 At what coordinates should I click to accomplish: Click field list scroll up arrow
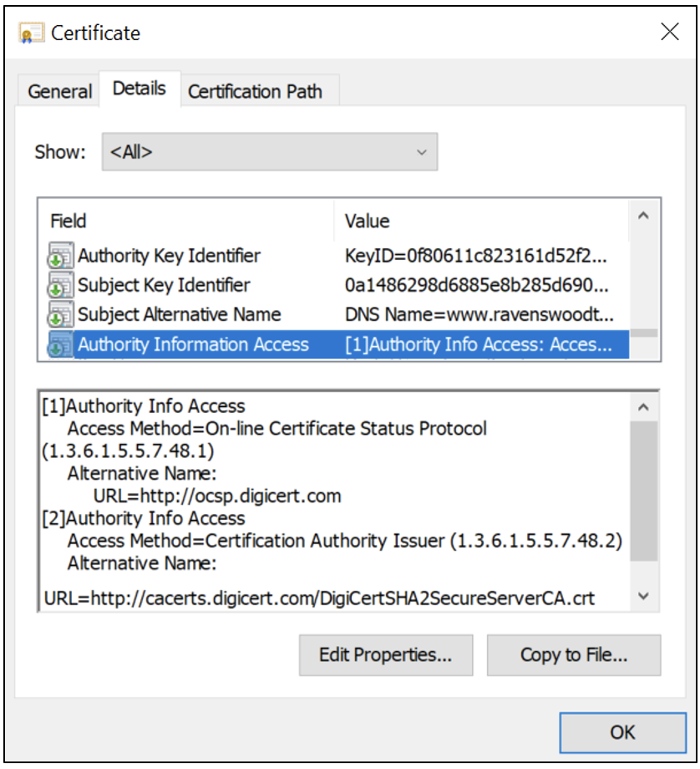[x=644, y=216]
